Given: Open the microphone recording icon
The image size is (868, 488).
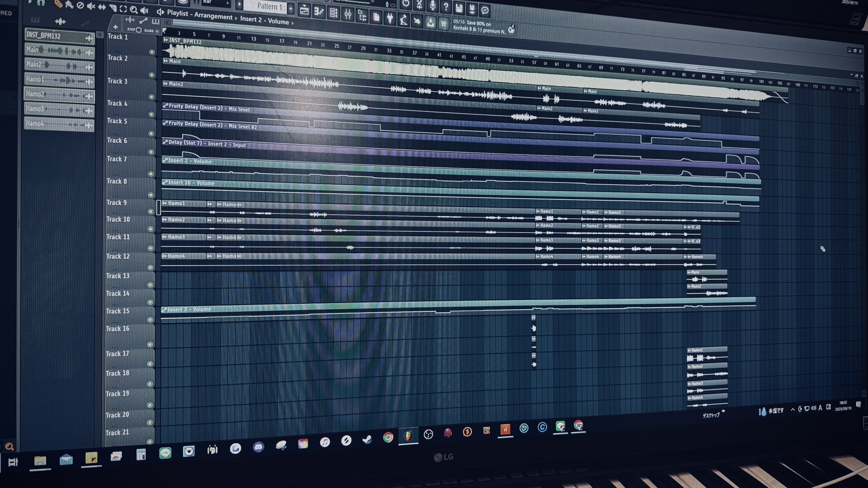Looking at the screenshot, I should pos(432,6).
